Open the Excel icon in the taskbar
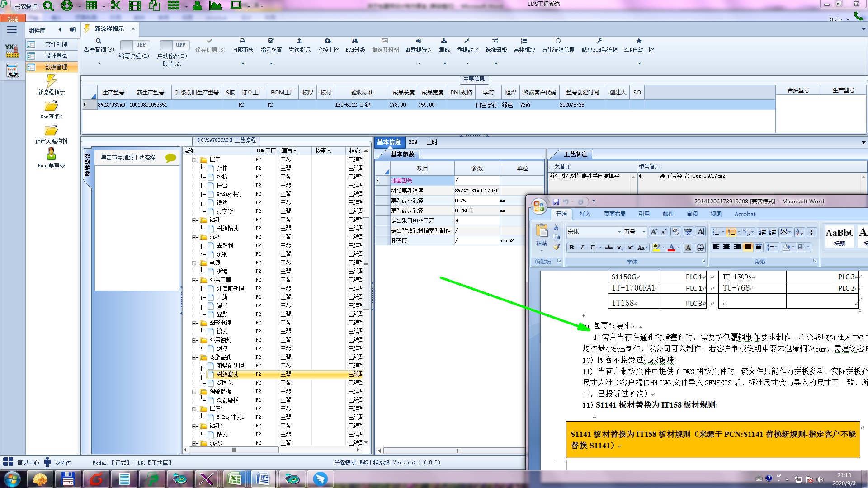868x488 pixels. tap(234, 479)
